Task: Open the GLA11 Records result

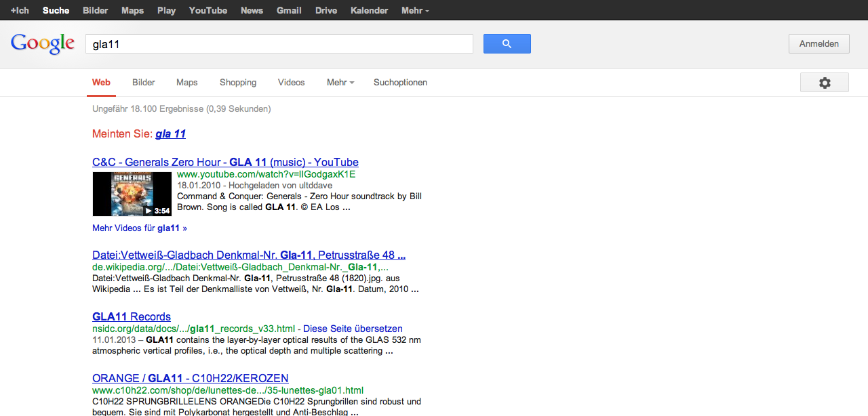Action: [132, 317]
